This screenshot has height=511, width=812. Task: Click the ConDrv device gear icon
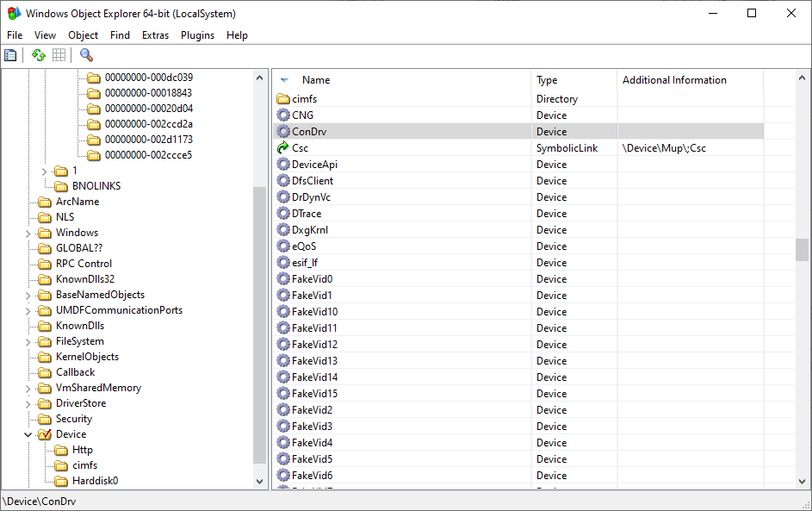coord(282,132)
